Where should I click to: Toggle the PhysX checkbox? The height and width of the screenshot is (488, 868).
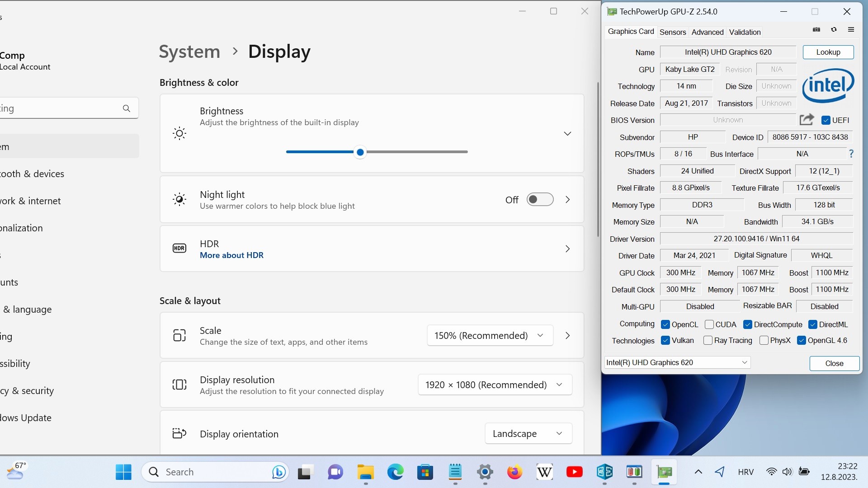coord(764,340)
